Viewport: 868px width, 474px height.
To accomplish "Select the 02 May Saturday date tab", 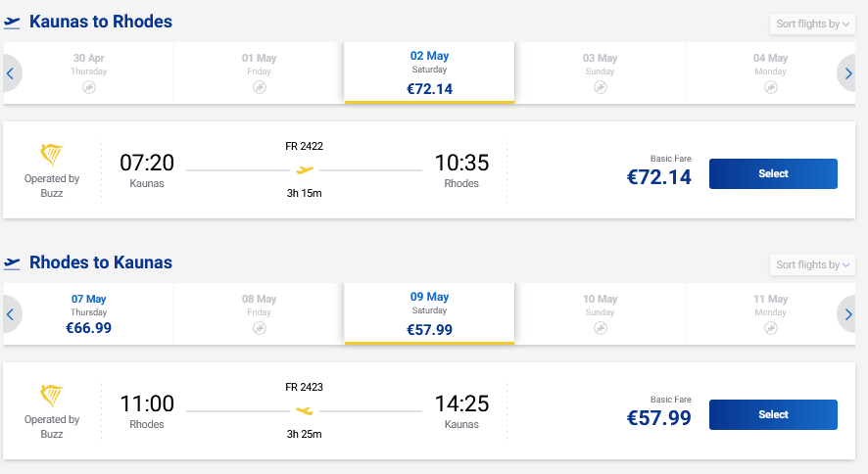I will pyautogui.click(x=429, y=72).
